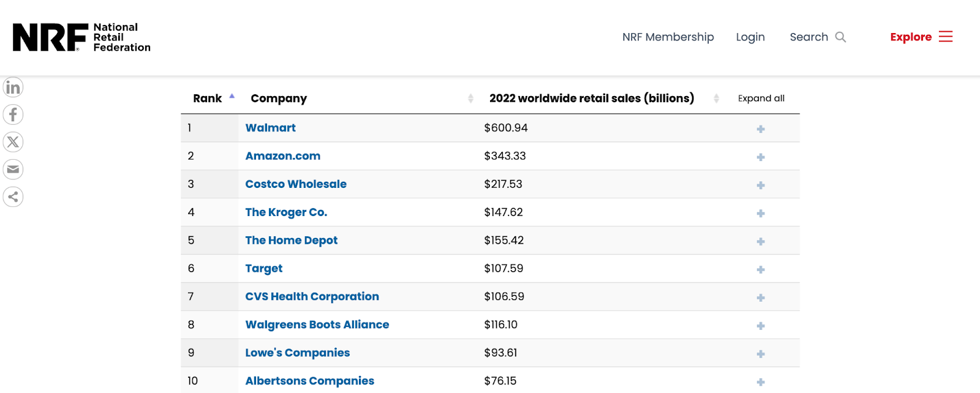Open The Home Depot link
The height and width of the screenshot is (393, 980).
[292, 241]
